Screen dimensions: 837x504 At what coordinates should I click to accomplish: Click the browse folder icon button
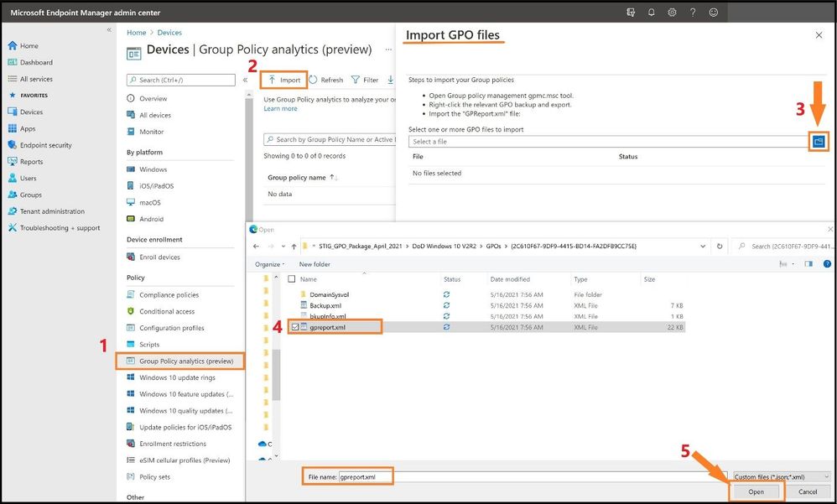(x=819, y=142)
